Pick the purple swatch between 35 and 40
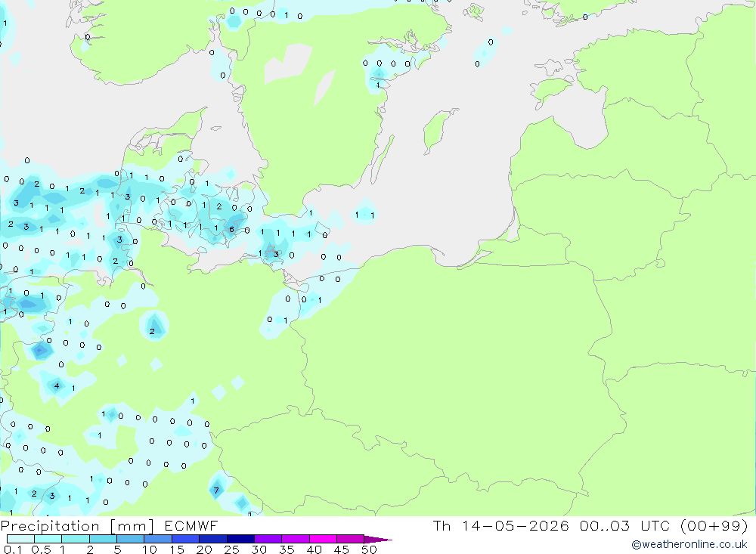Image resolution: width=756 pixels, height=554 pixels. tap(296, 539)
